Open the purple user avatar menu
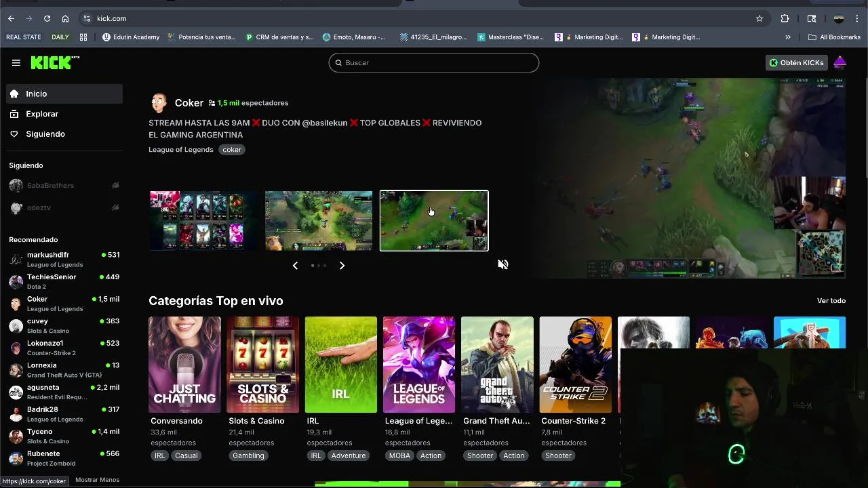The width and height of the screenshot is (868, 488). click(840, 62)
